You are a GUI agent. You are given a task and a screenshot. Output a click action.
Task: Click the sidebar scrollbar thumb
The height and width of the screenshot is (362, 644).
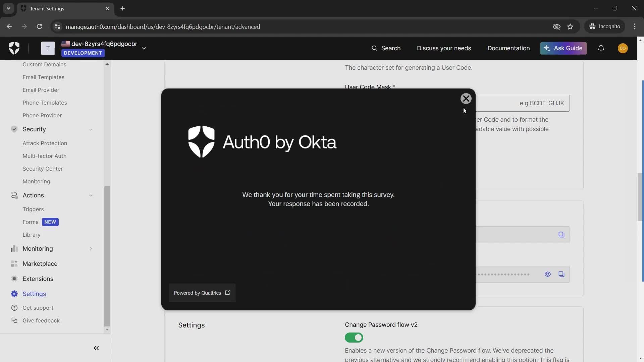point(107,256)
